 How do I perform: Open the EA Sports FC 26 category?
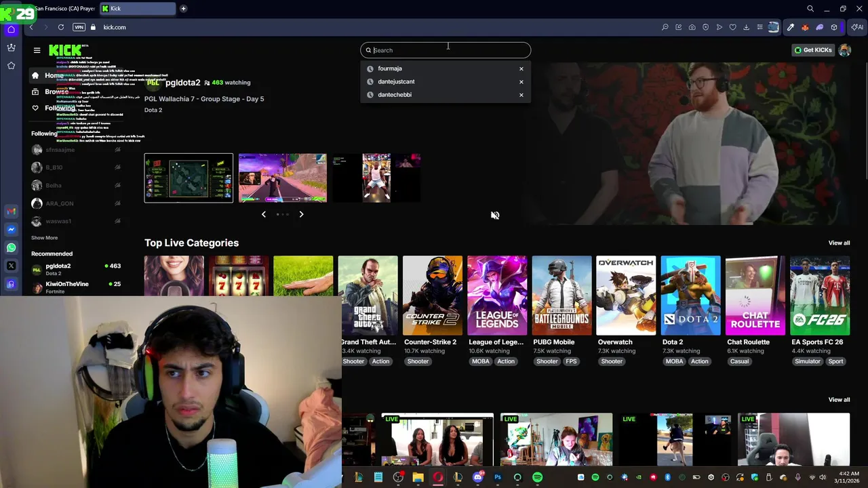819,296
